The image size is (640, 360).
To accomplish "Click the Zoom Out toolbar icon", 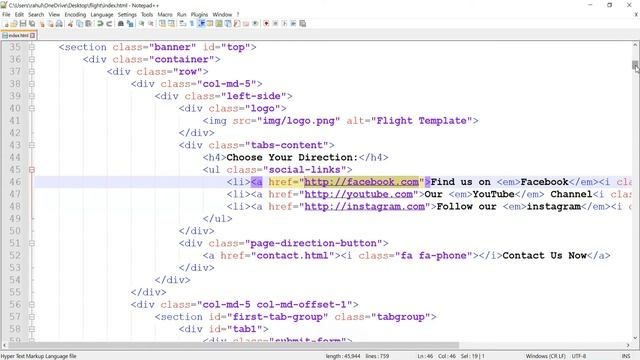I will 151,24.
